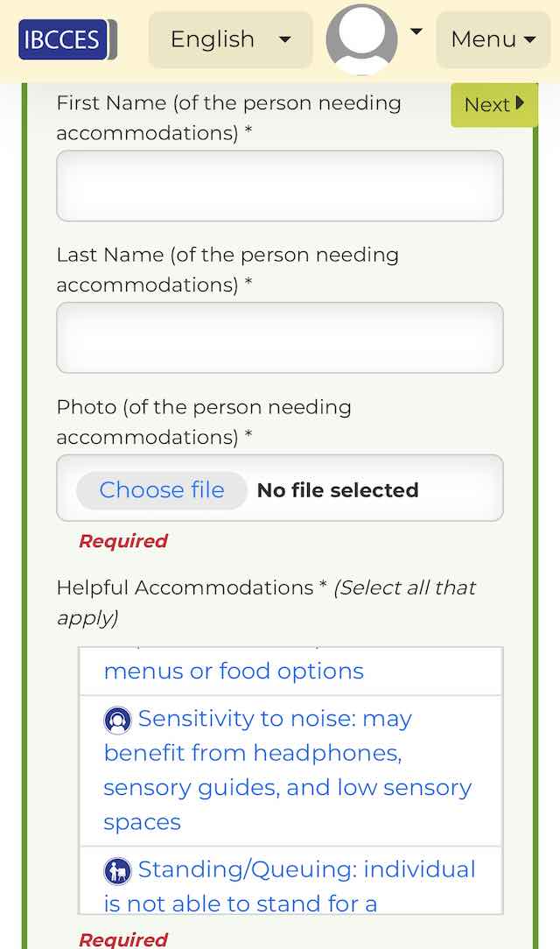
Task: Click the IBCCES logo
Action: [x=67, y=39]
